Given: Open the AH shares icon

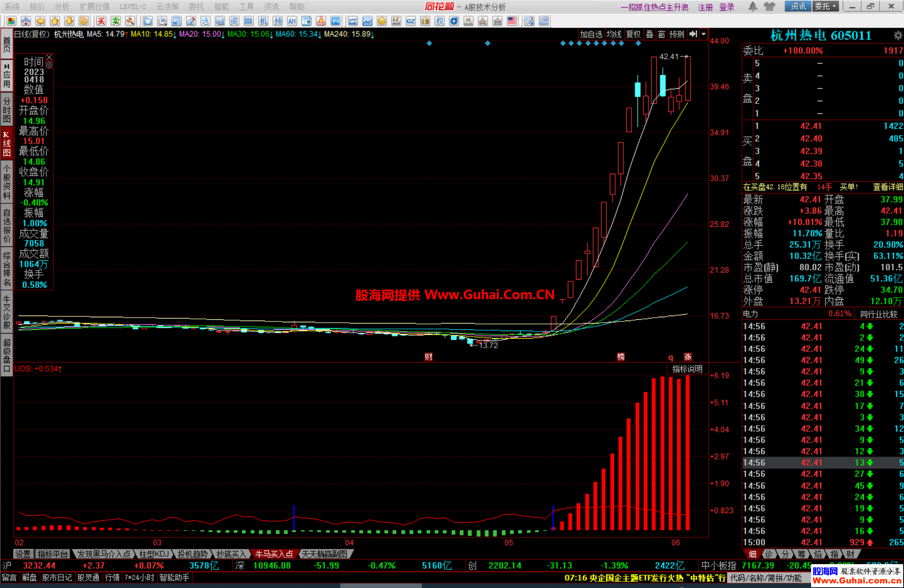Looking at the screenshot, I should click(x=292, y=21).
